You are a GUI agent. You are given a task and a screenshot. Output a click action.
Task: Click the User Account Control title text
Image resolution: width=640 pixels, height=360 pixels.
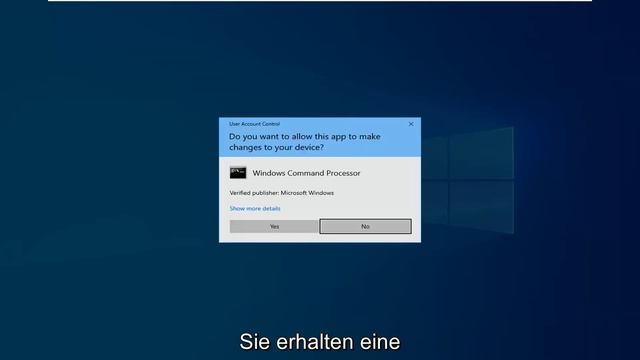click(x=254, y=124)
